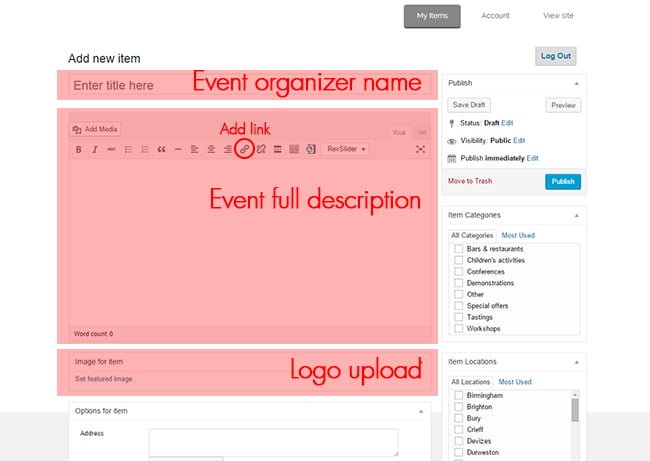This screenshot has width=650, height=461.
Task: Open the RevSlider dropdown
Action: coord(345,149)
